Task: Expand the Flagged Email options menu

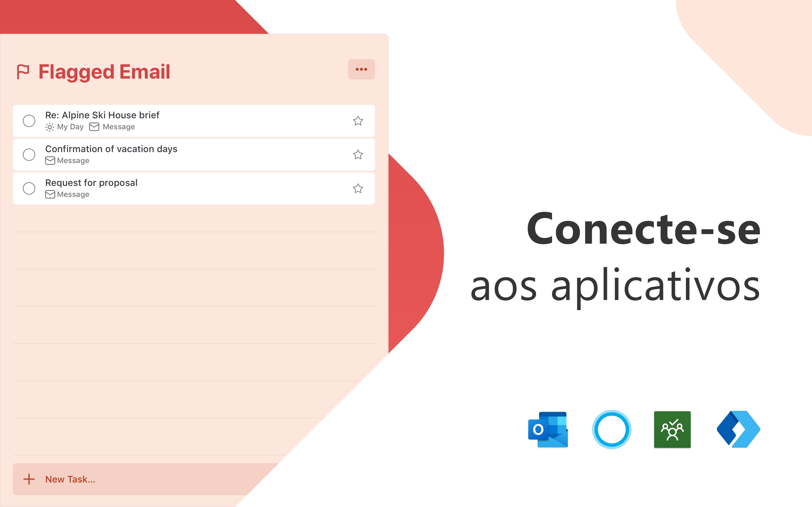Action: 361,70
